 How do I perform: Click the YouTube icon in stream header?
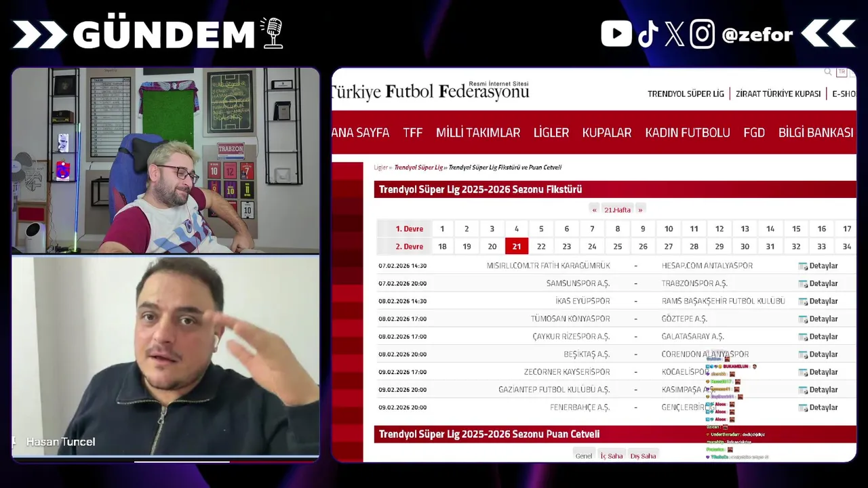click(616, 33)
